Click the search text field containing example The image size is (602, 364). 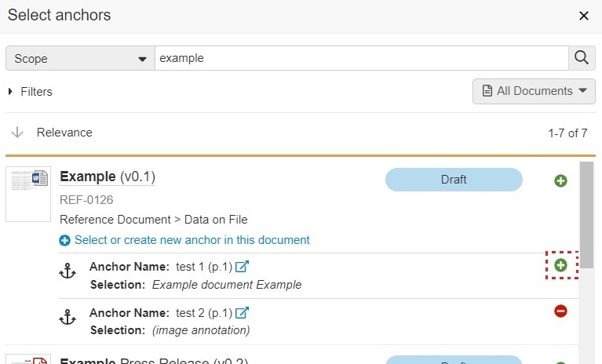pyautogui.click(x=361, y=59)
